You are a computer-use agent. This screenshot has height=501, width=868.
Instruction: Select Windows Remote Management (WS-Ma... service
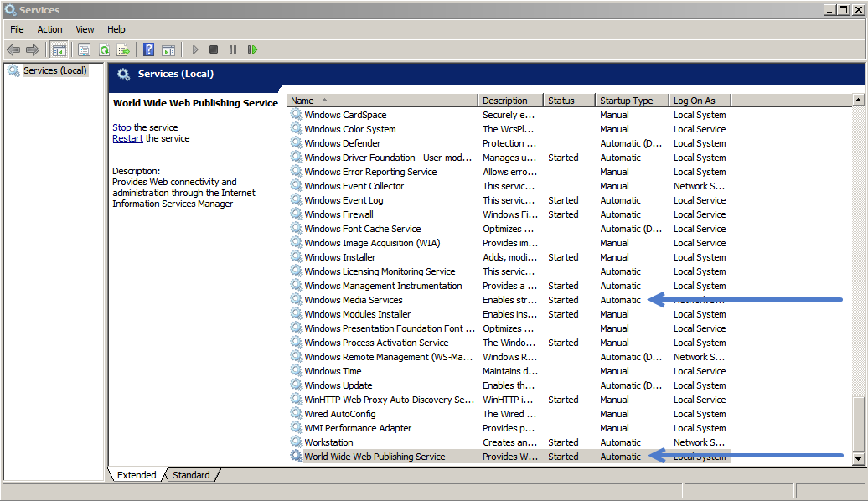coord(388,357)
